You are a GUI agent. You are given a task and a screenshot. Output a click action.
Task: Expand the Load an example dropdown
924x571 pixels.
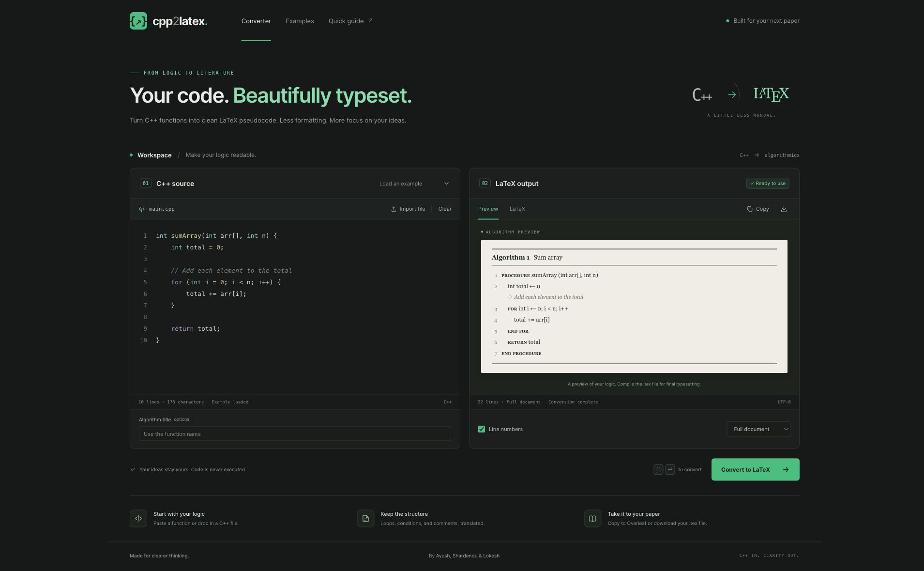tap(414, 184)
